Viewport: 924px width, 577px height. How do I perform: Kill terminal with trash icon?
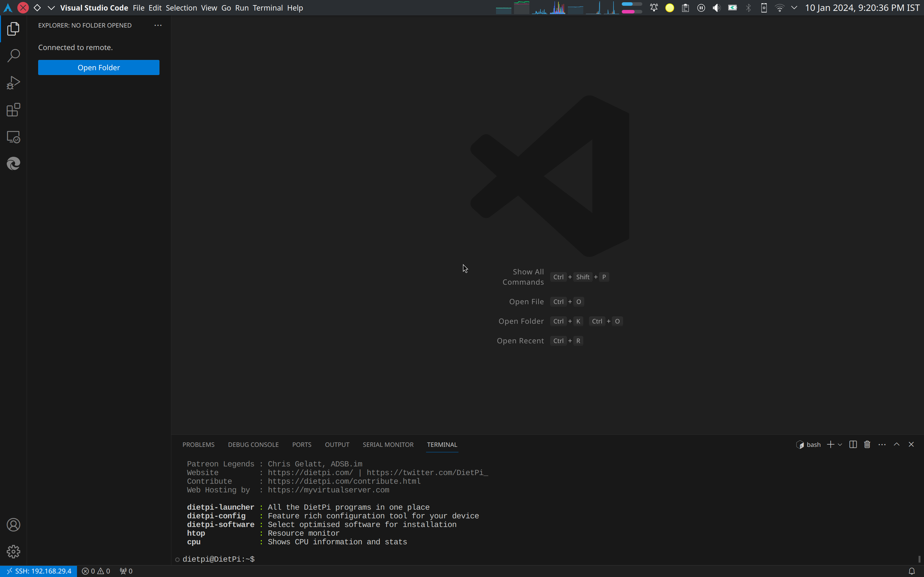[x=867, y=445]
